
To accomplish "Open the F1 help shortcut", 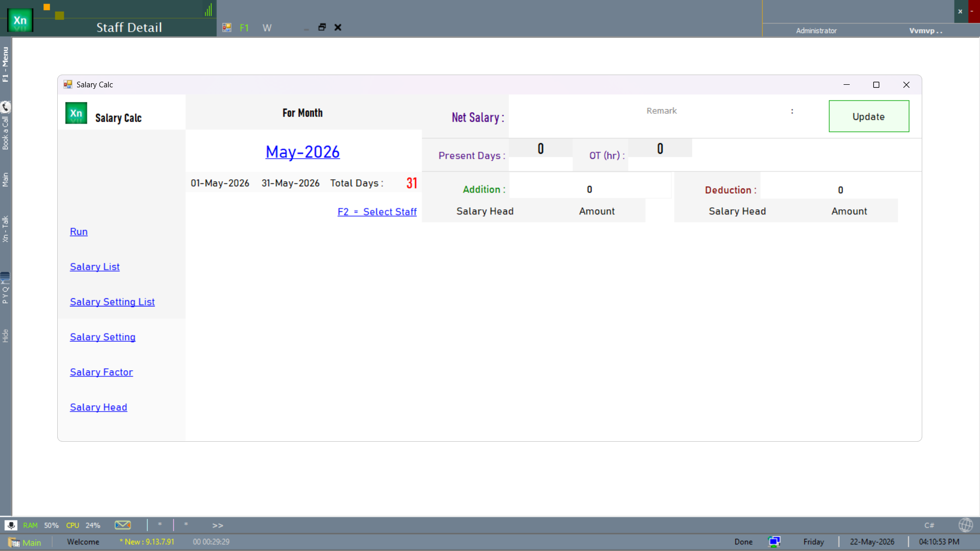I will point(244,28).
